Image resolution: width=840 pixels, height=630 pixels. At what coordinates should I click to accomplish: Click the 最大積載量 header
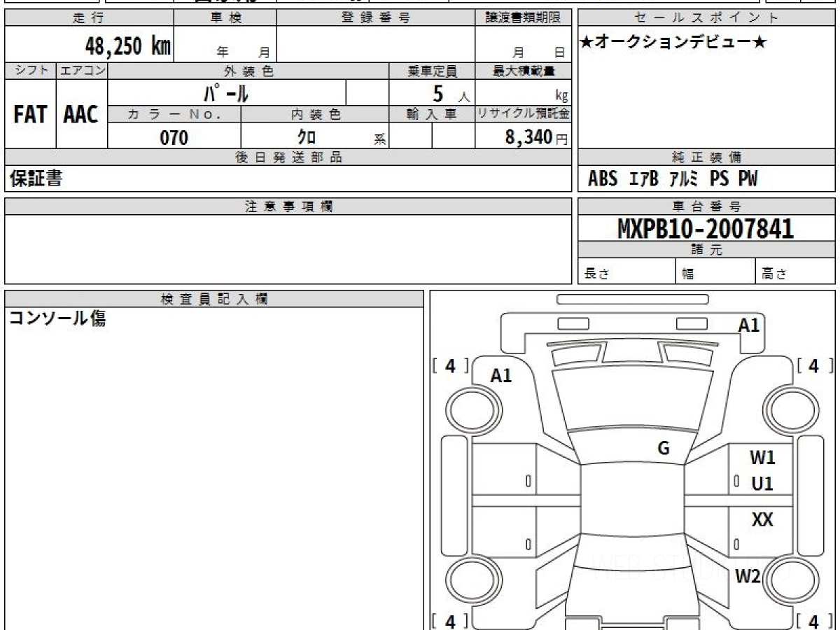pyautogui.click(x=524, y=71)
